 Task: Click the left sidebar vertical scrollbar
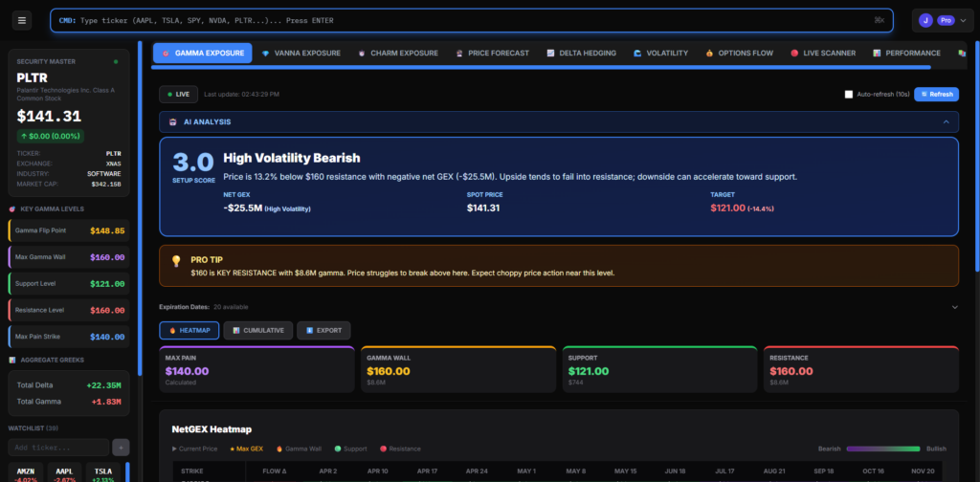(x=140, y=208)
